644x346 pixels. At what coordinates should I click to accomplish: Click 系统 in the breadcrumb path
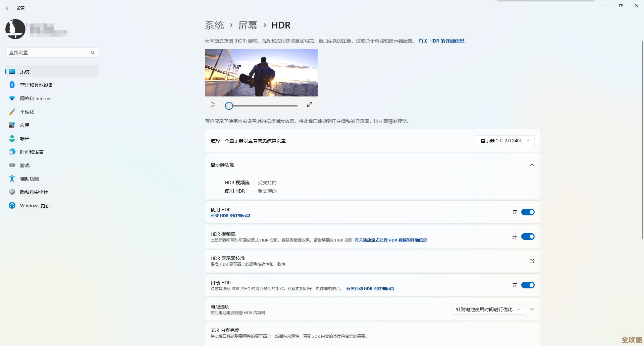[x=214, y=25]
